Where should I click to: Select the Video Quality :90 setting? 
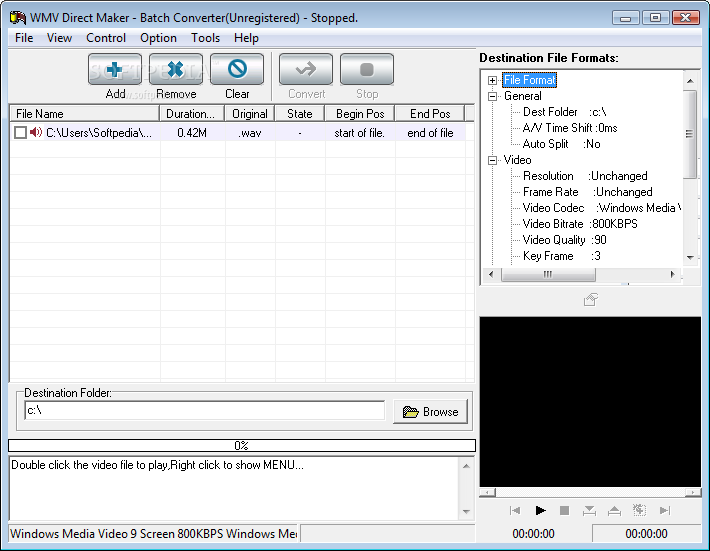[x=565, y=240]
